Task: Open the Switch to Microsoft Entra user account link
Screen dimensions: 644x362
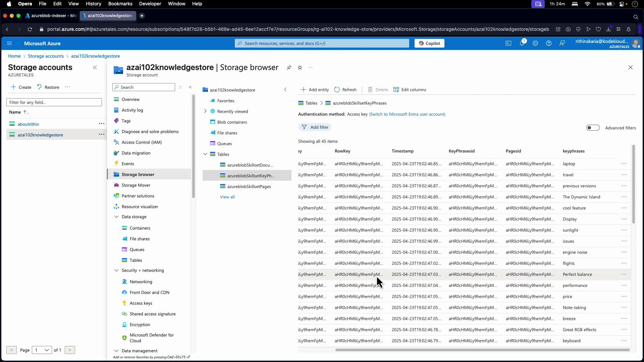Action: pos(407,114)
